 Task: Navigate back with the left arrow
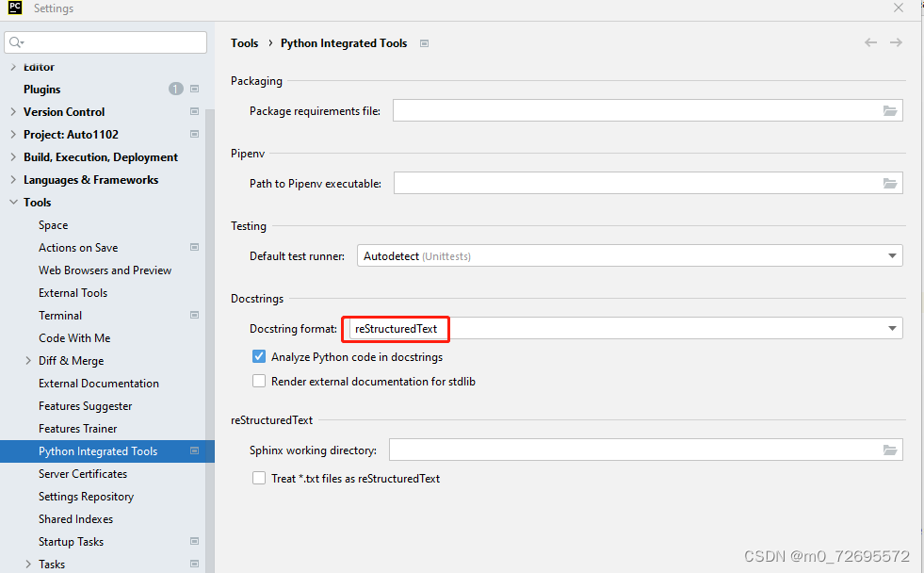click(x=870, y=42)
